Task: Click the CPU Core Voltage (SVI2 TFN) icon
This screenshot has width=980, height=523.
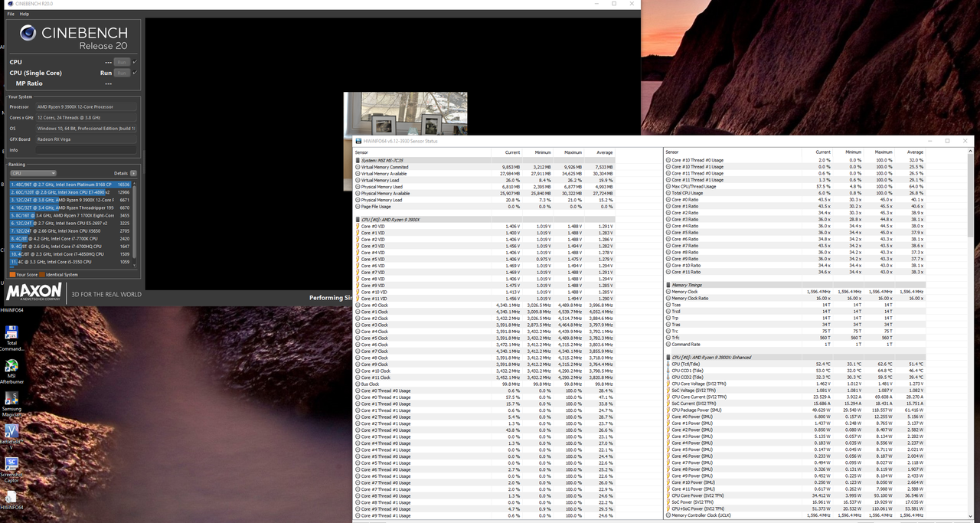Action: [x=668, y=384]
